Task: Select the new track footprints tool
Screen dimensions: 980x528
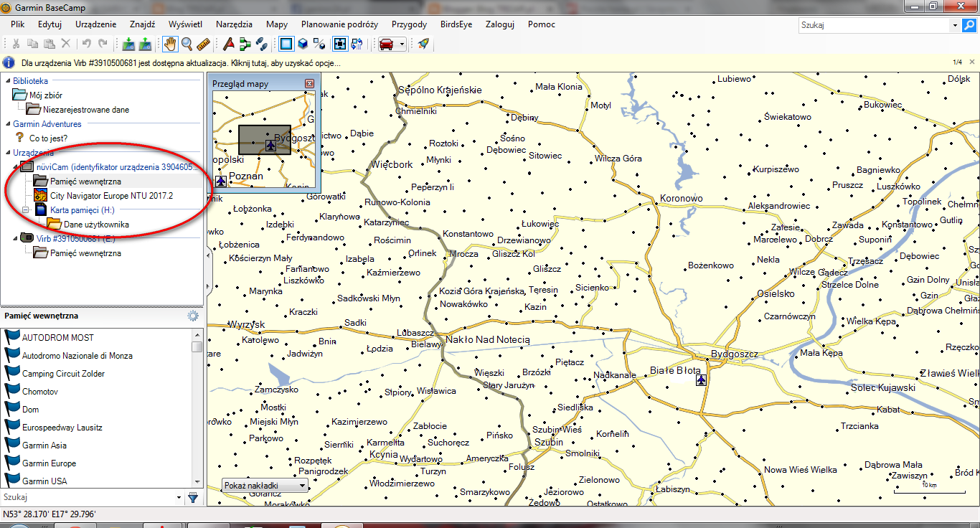Action: (262, 44)
